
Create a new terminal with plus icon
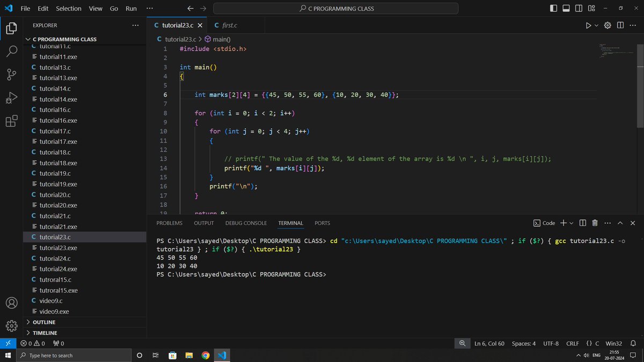[x=563, y=223]
